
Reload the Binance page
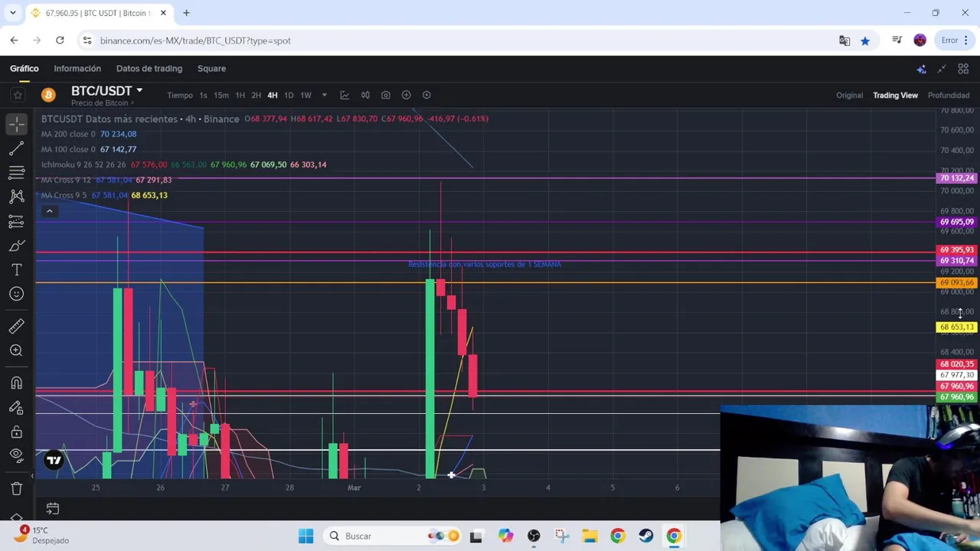tap(60, 41)
